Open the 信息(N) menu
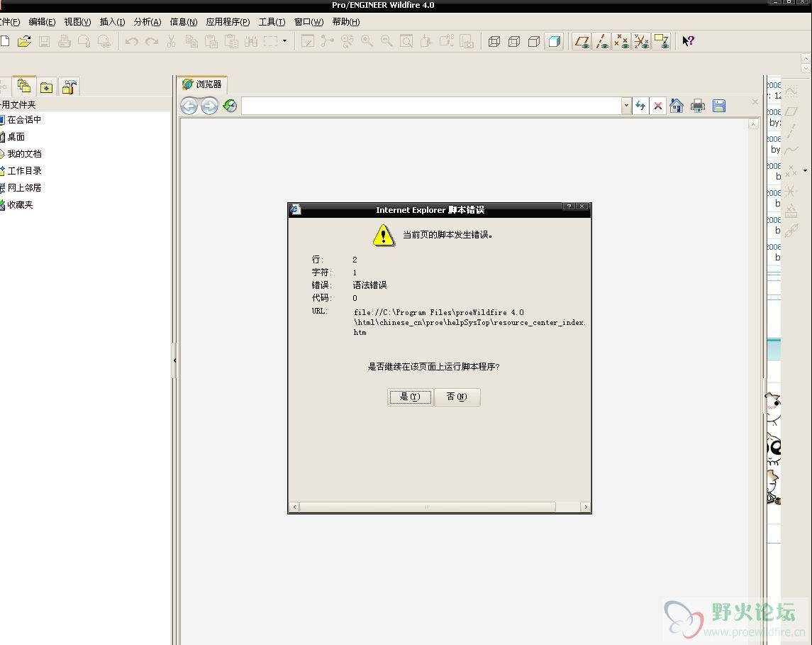The image size is (812, 645). 184,22
